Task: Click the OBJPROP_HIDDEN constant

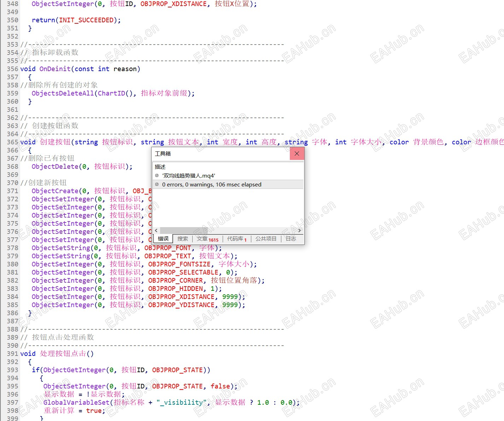Action: 176,289
